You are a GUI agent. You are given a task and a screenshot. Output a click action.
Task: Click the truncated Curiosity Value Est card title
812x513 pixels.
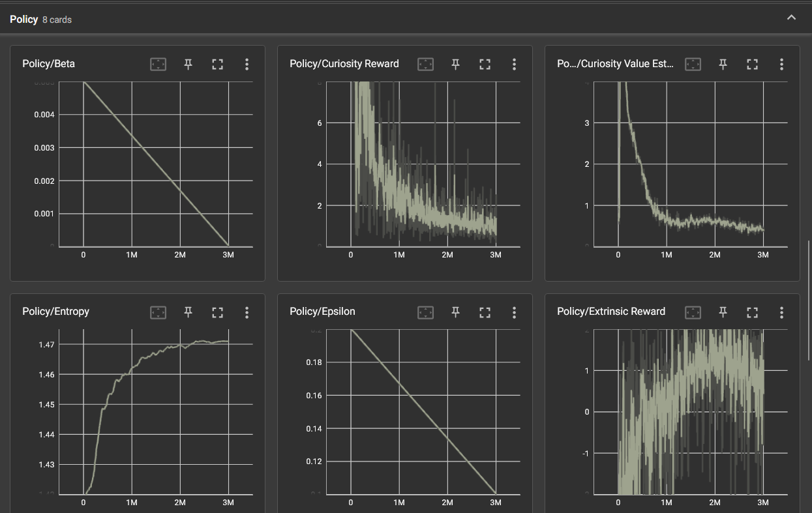click(616, 64)
